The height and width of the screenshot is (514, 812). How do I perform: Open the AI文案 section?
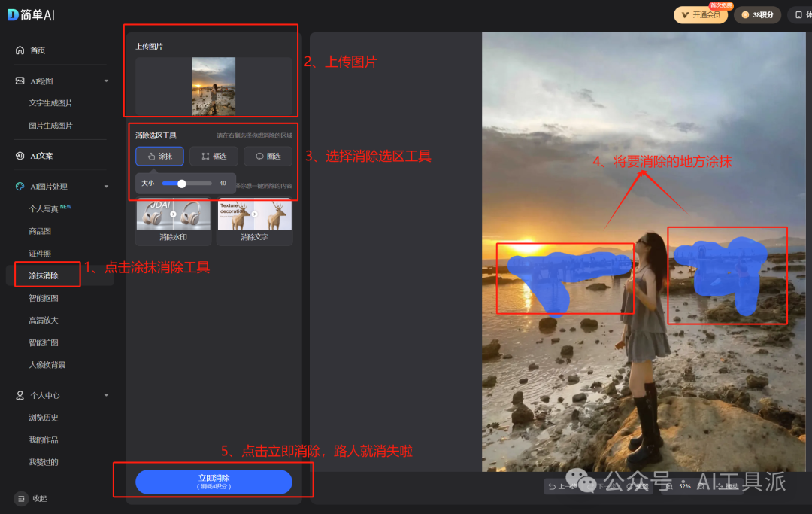(41, 156)
